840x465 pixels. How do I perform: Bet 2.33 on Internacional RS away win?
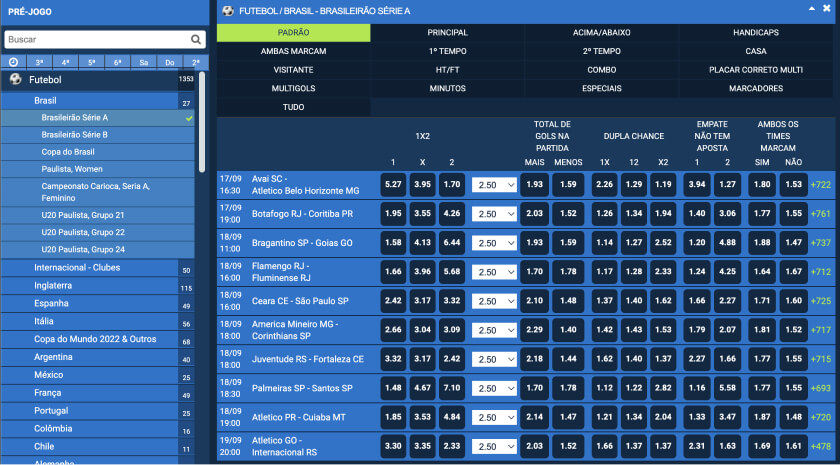click(452, 446)
